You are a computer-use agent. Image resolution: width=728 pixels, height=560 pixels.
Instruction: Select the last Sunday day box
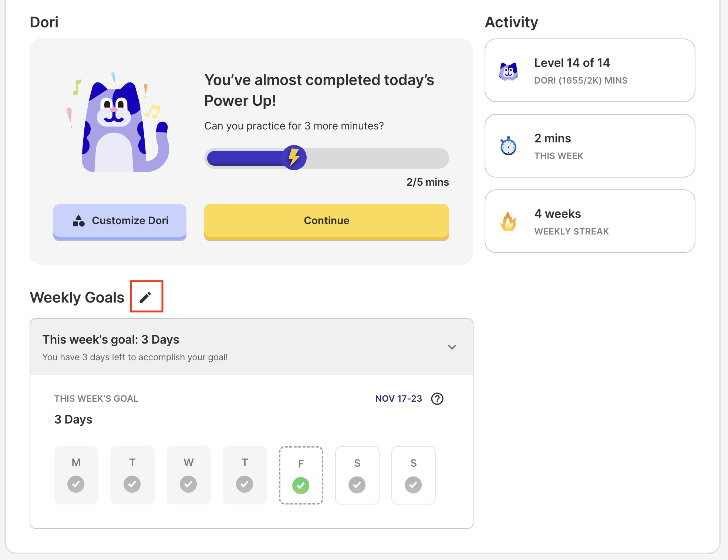pyautogui.click(x=413, y=475)
